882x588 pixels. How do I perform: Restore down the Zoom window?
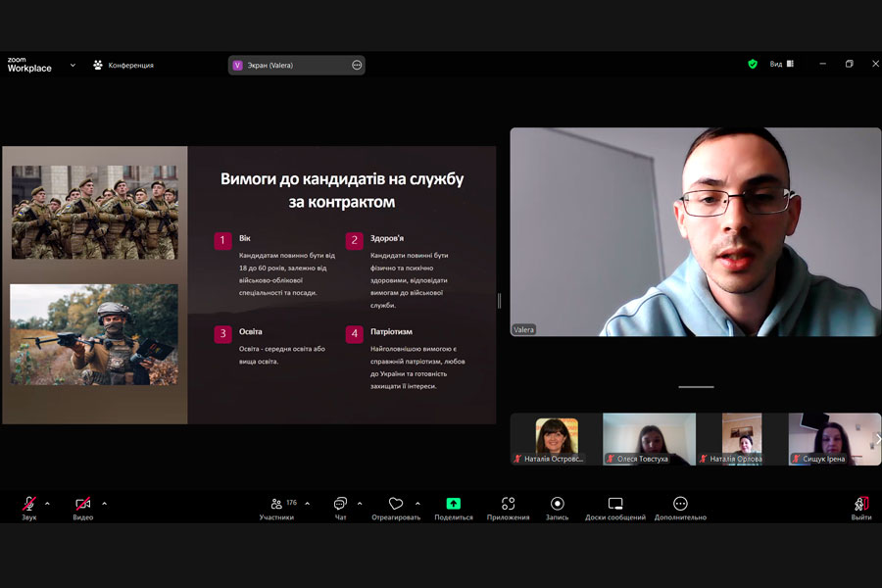coord(850,64)
